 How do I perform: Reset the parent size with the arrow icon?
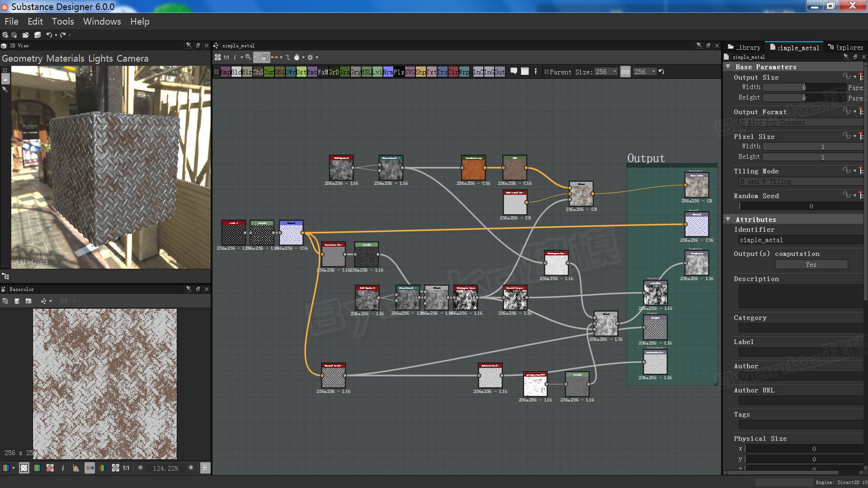coord(661,72)
